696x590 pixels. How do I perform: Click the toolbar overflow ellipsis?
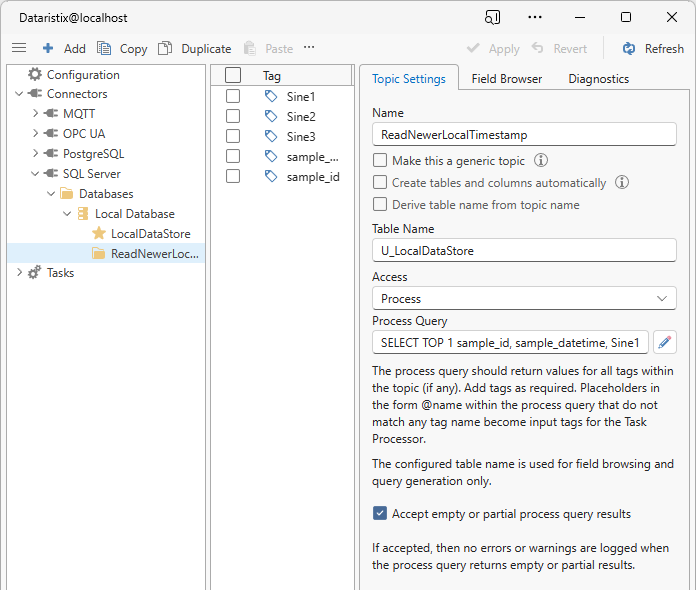tap(309, 47)
